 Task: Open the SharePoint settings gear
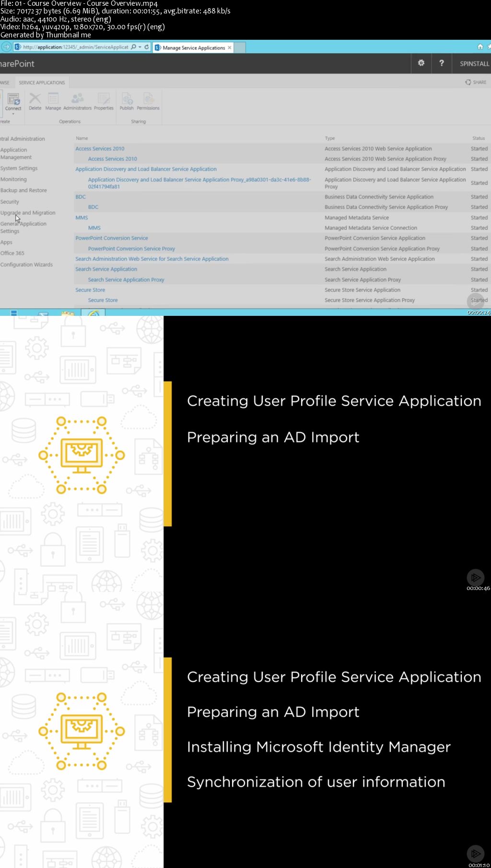(x=421, y=63)
